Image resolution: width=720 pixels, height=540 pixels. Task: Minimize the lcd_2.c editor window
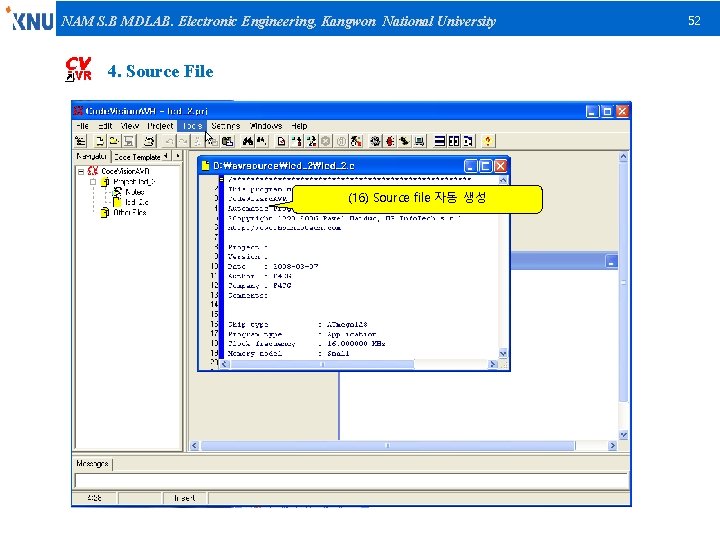tap(471, 166)
